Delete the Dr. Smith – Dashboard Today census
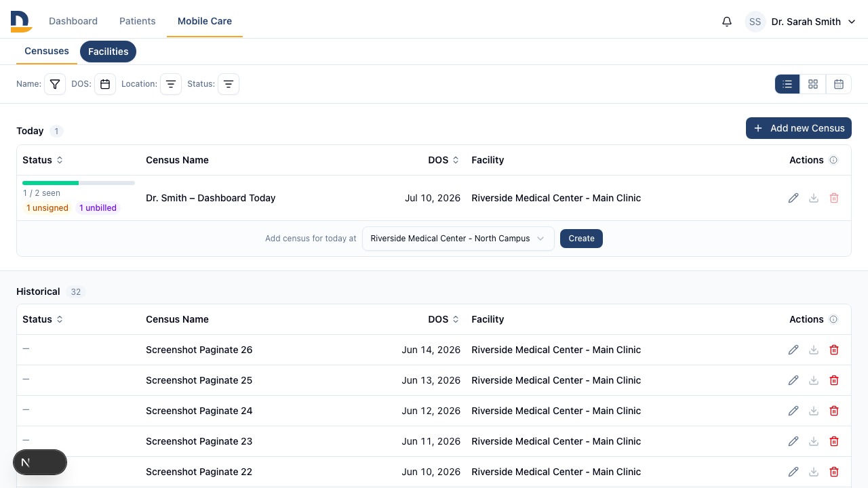This screenshot has height=488, width=868. click(x=834, y=198)
